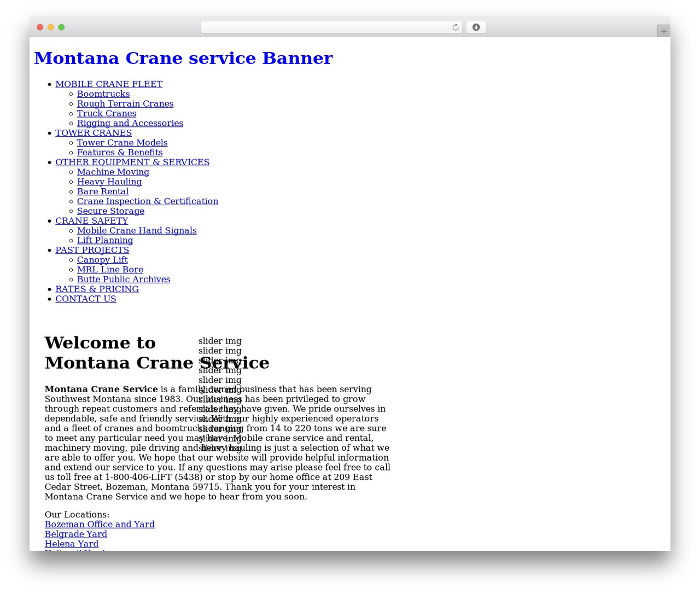Open the CONTACT US page
The height and width of the screenshot is (593, 700).
(x=86, y=299)
